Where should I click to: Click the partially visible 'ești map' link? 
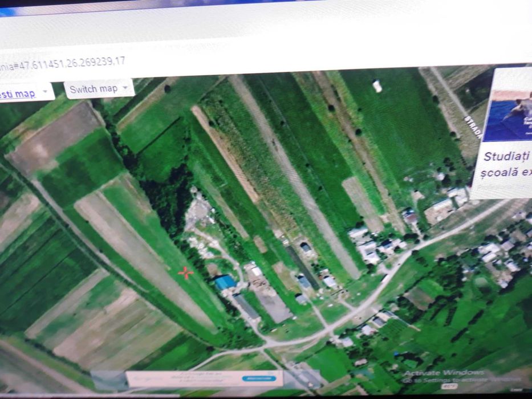click(18, 93)
